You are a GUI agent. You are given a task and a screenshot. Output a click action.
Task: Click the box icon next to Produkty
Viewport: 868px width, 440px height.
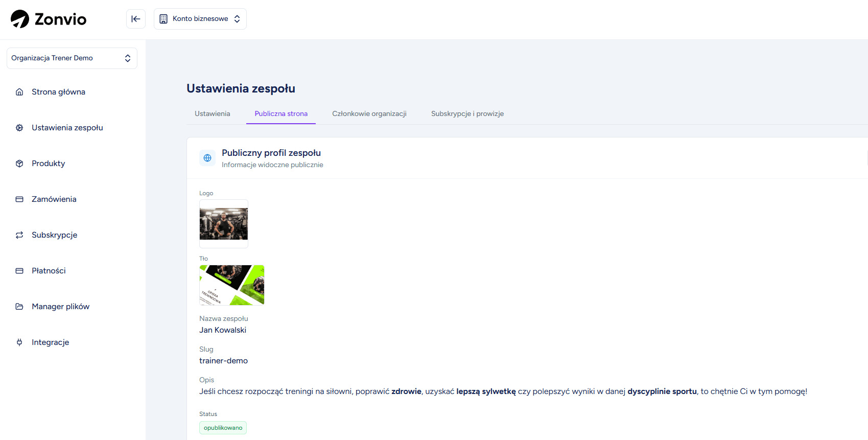19,164
